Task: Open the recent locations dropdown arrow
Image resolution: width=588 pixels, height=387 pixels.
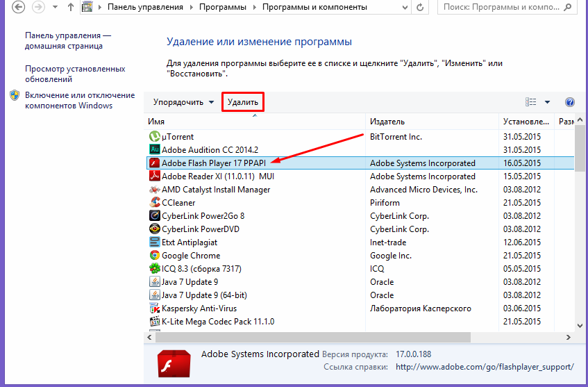Action: (55, 7)
